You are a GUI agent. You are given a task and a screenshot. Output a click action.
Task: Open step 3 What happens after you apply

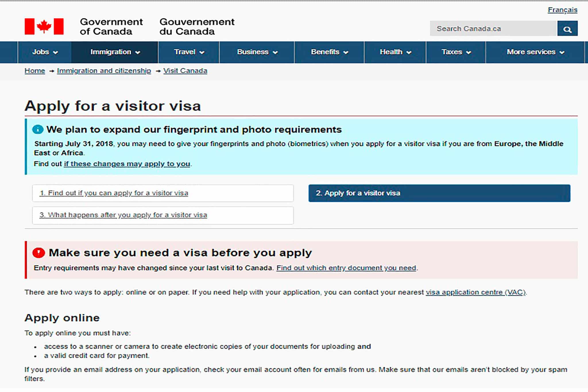pyautogui.click(x=163, y=215)
